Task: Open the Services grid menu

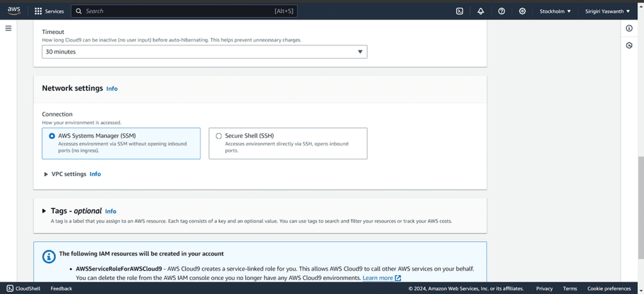Action: click(38, 11)
